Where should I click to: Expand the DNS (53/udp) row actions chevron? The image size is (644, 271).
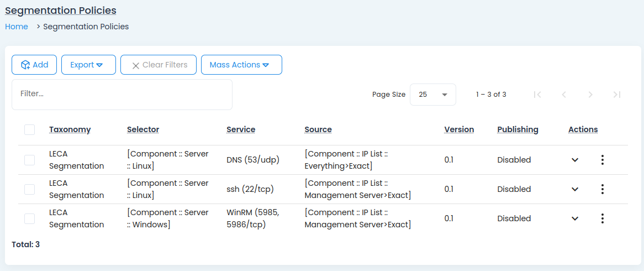click(x=575, y=160)
